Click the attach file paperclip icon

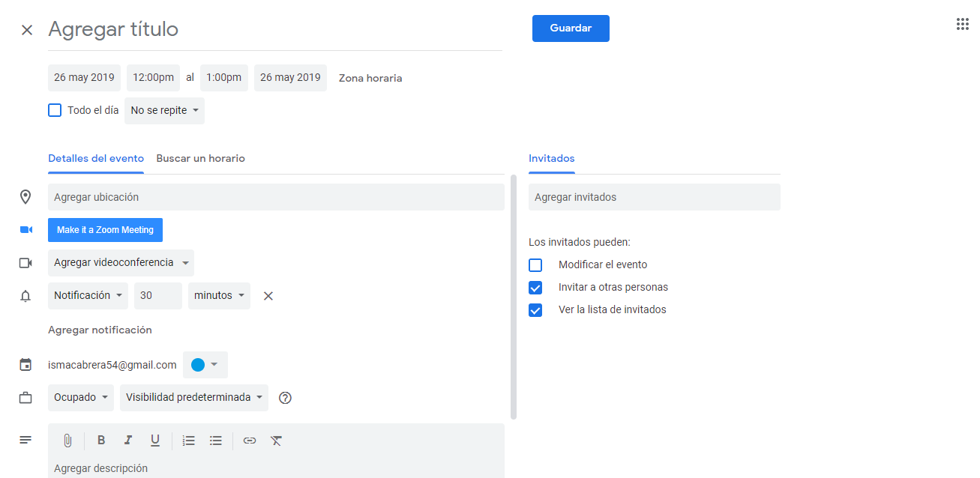pos(67,441)
